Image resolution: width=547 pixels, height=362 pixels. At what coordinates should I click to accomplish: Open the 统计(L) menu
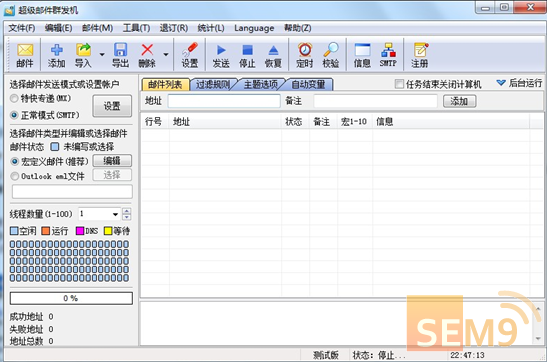click(x=211, y=28)
